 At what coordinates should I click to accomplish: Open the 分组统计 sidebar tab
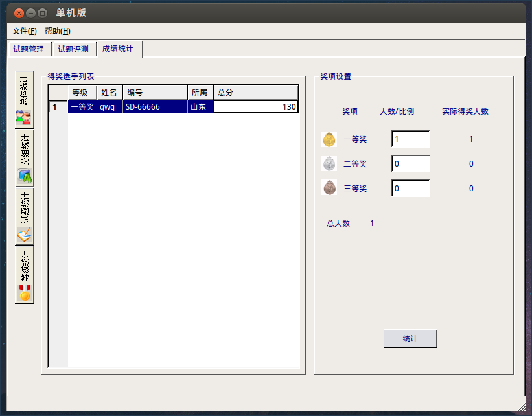24,158
